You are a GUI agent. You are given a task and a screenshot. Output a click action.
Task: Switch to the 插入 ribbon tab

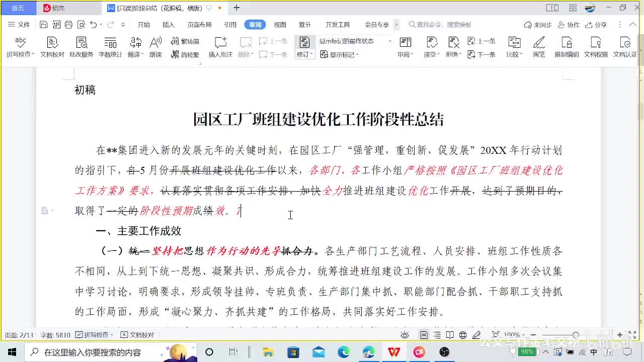pyautogui.click(x=169, y=25)
